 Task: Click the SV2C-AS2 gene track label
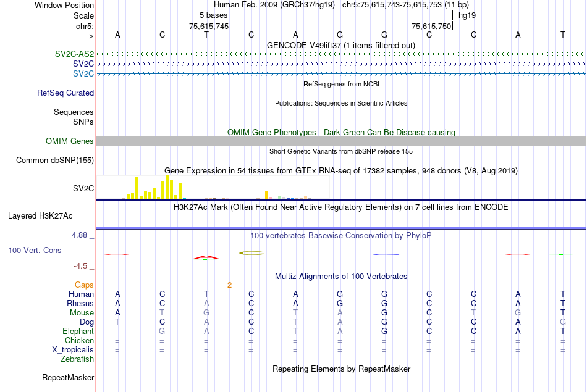[74, 54]
